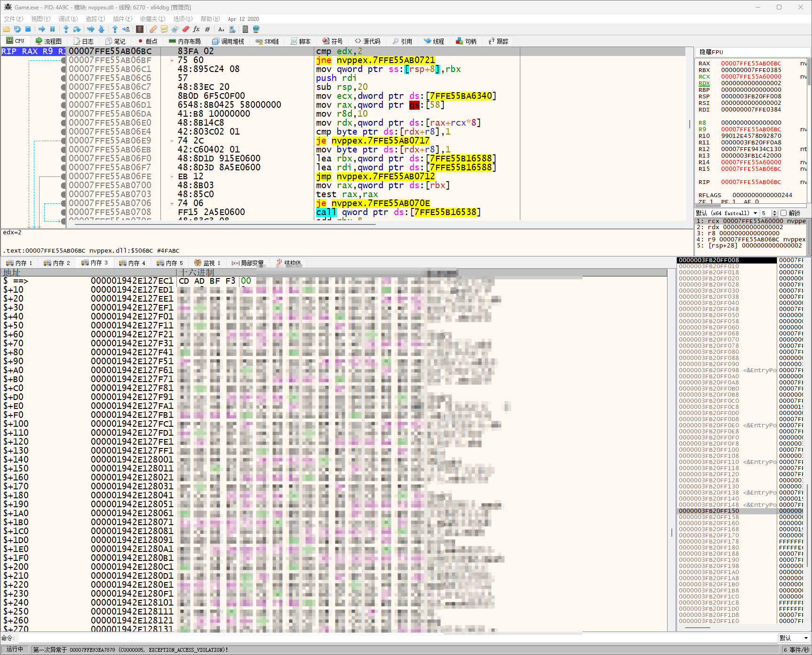Switch to the SEH链 tab

coord(267,41)
